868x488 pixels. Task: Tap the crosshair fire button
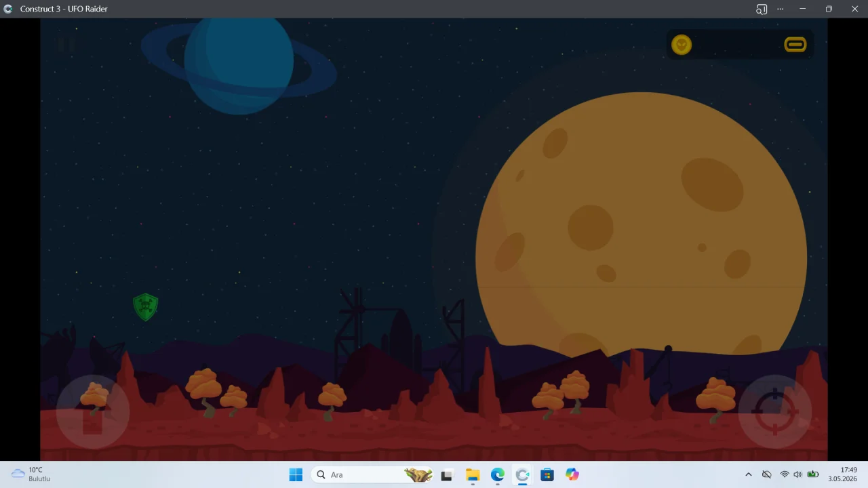[775, 411]
